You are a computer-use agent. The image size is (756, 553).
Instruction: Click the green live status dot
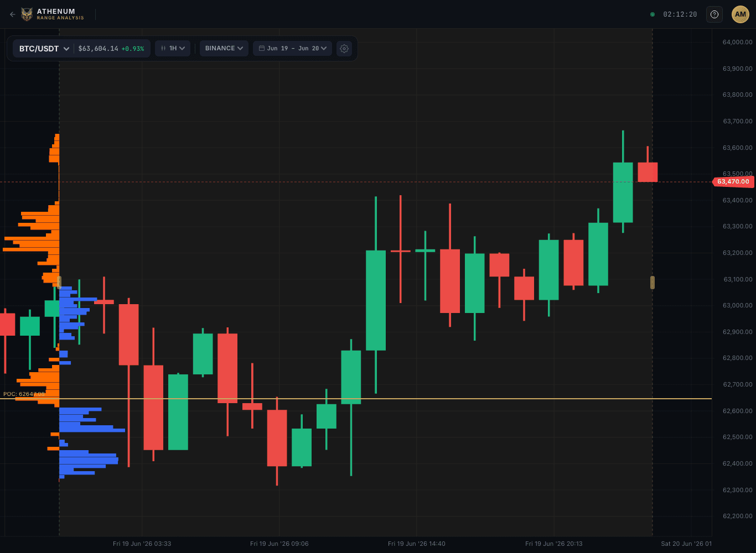pos(653,14)
